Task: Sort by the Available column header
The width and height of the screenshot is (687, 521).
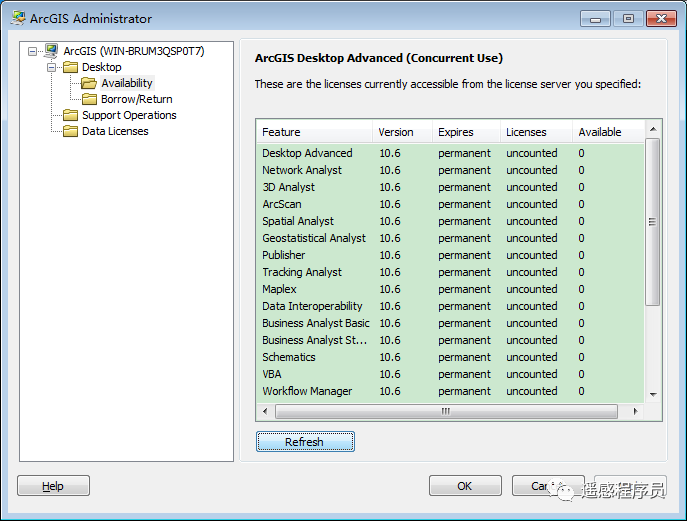Action: pos(609,132)
